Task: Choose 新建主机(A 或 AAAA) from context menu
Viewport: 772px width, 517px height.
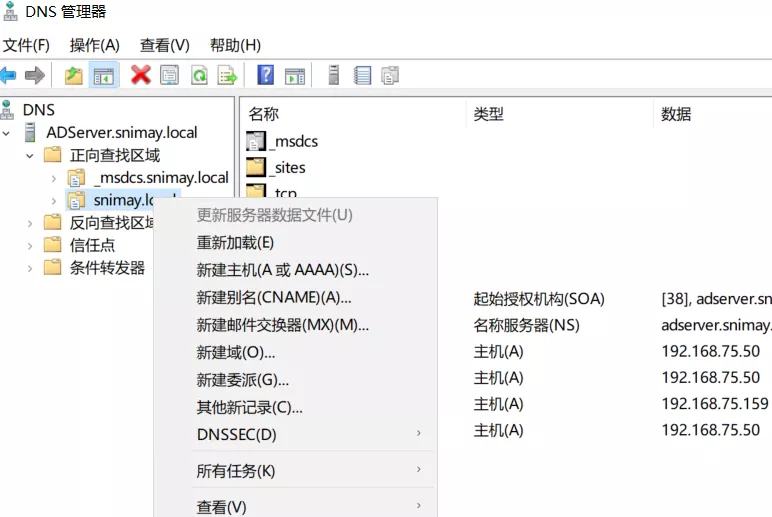Action: coord(282,270)
